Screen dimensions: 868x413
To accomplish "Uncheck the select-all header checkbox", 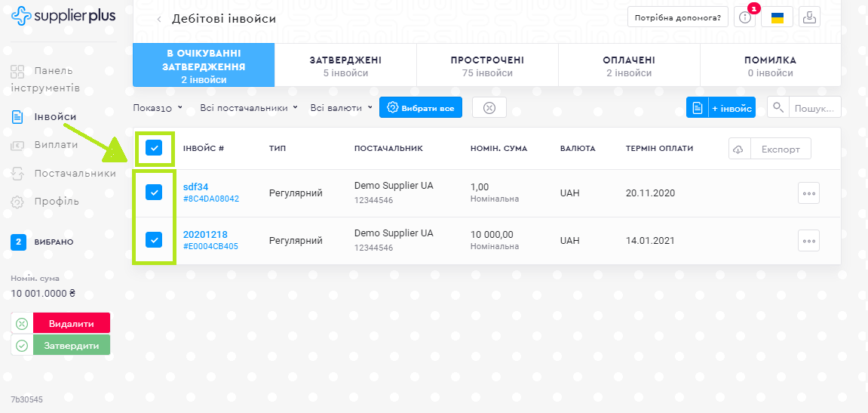I will 154,149.
